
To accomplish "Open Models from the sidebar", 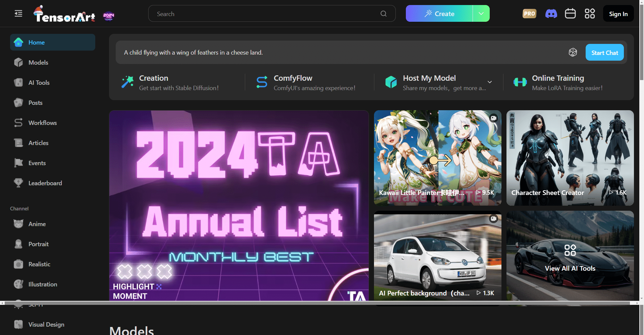I will (39, 62).
